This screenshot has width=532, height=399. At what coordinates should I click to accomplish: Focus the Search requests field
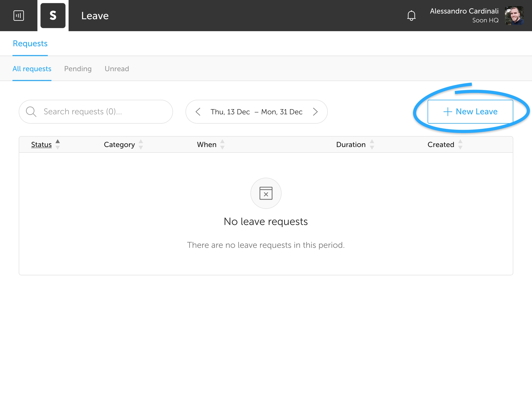(x=101, y=112)
